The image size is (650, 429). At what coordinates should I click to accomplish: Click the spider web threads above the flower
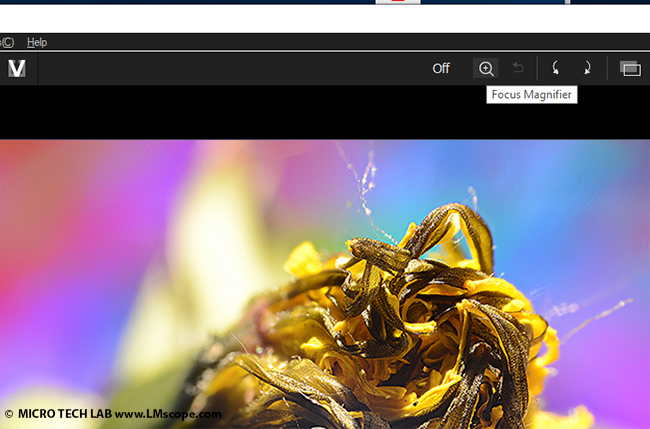point(365,185)
